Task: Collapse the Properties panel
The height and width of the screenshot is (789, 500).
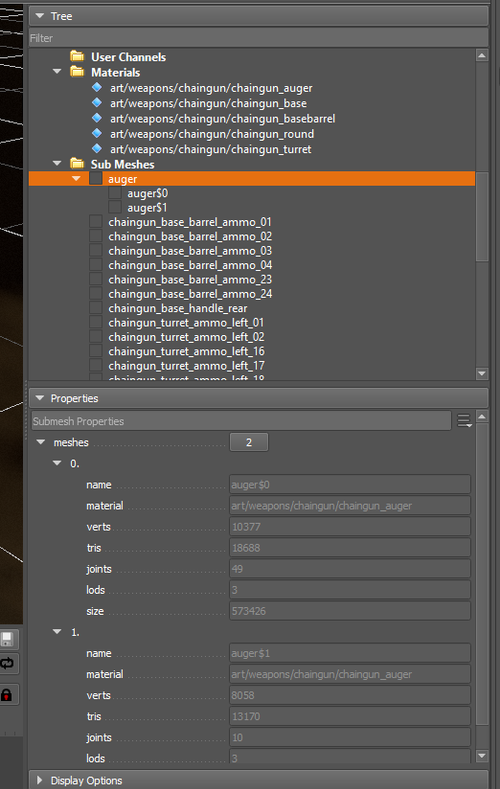Action: pyautogui.click(x=40, y=398)
